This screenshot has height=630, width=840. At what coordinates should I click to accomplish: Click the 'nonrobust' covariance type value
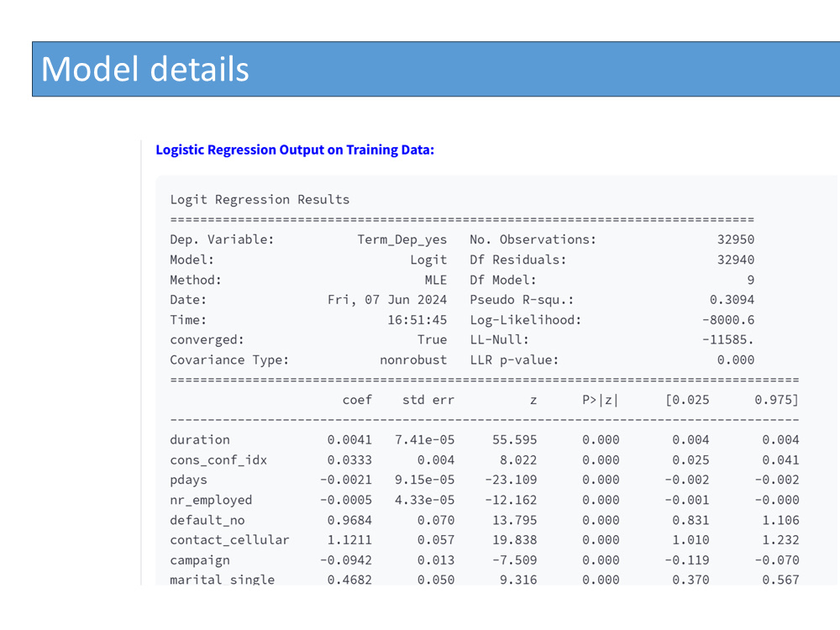413,360
